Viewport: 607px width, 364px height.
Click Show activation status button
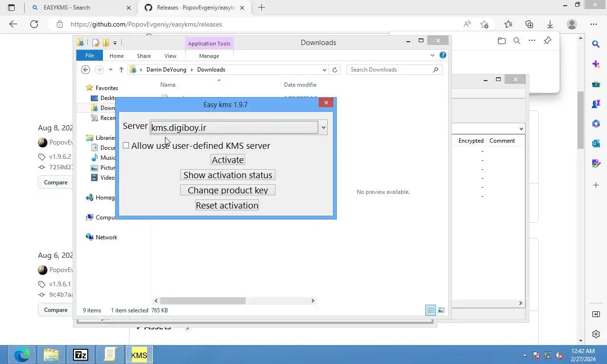tap(228, 175)
